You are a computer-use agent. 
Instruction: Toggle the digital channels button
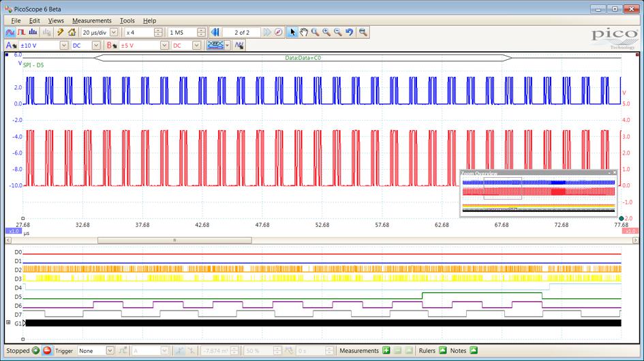(x=215, y=46)
